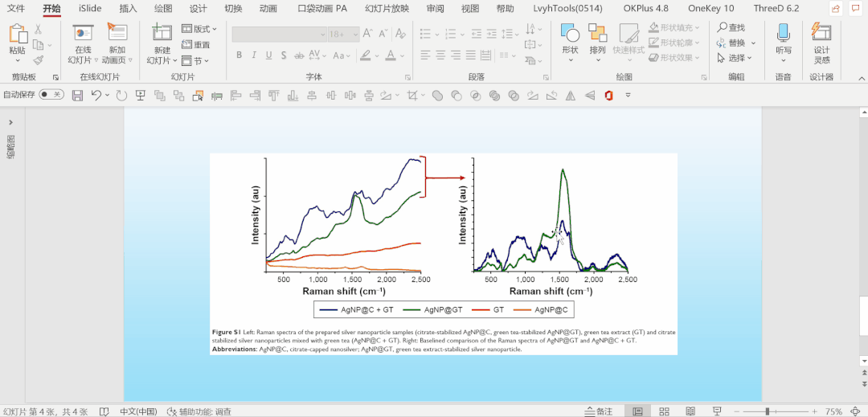Open the font size 18+ dropdown
Screen dimensions: 868x417
355,34
